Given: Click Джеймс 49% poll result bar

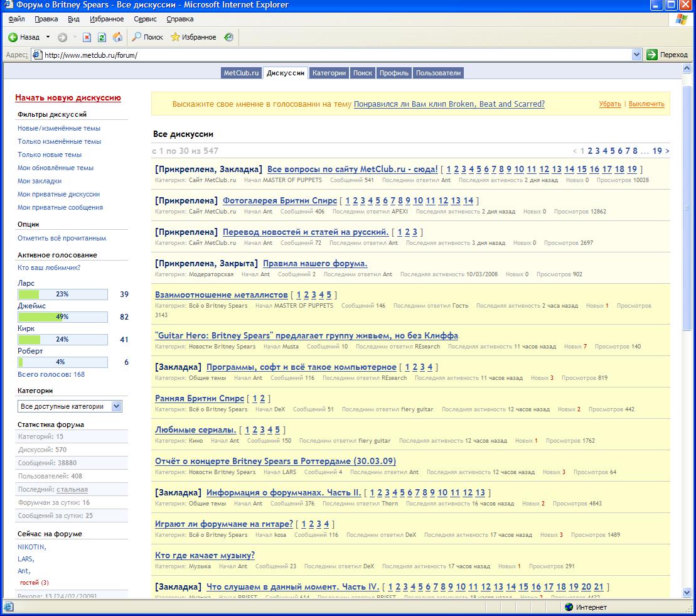Looking at the screenshot, I should 63,316.
